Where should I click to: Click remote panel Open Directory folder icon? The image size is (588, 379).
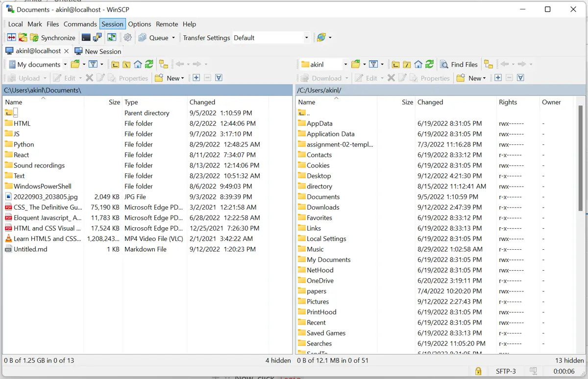pyautogui.click(x=356, y=64)
